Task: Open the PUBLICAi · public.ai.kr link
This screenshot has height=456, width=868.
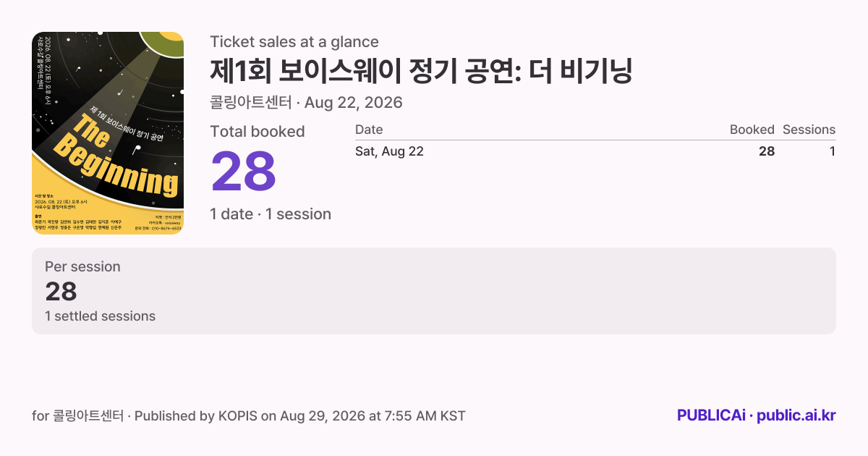Action: coord(757,415)
